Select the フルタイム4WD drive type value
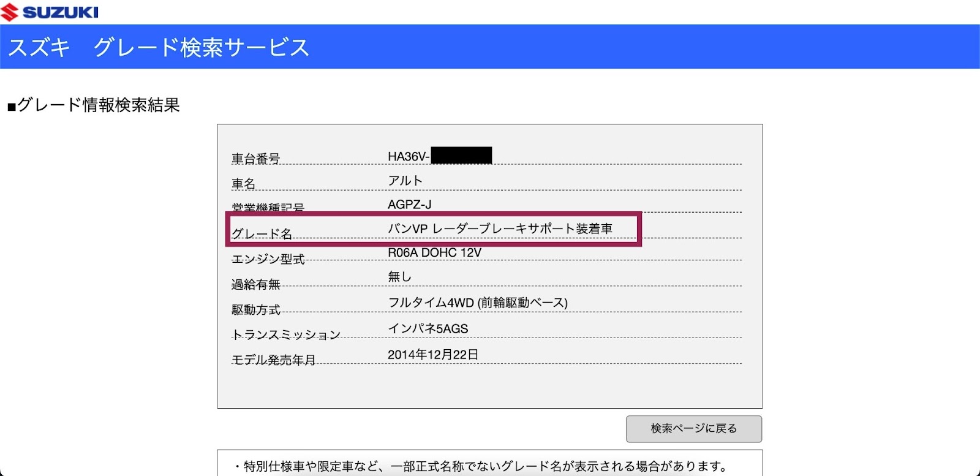This screenshot has width=980, height=476. (478, 303)
